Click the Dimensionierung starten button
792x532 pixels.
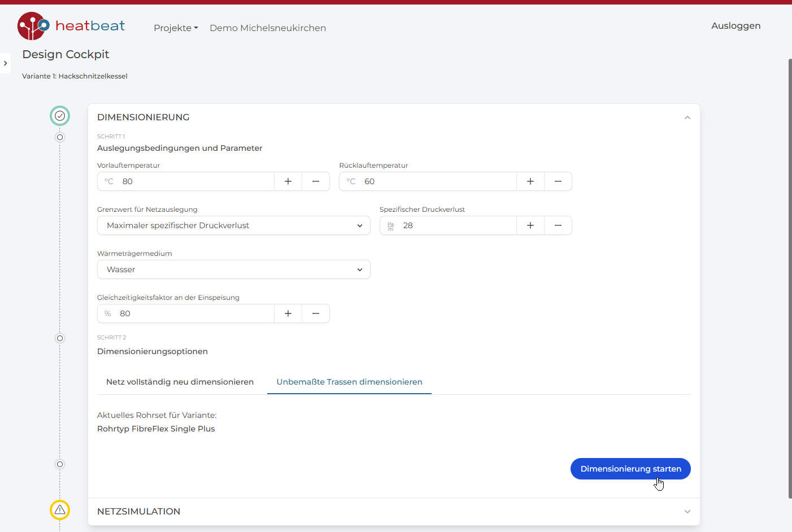(x=630, y=469)
